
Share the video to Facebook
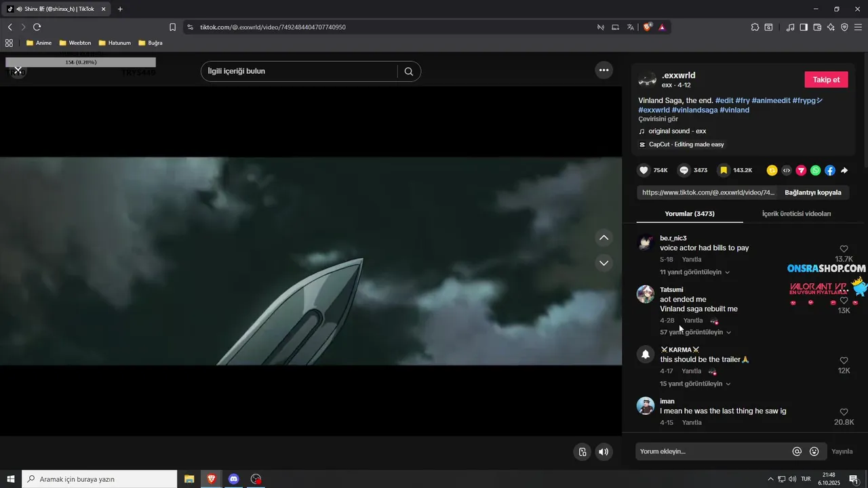(x=830, y=171)
